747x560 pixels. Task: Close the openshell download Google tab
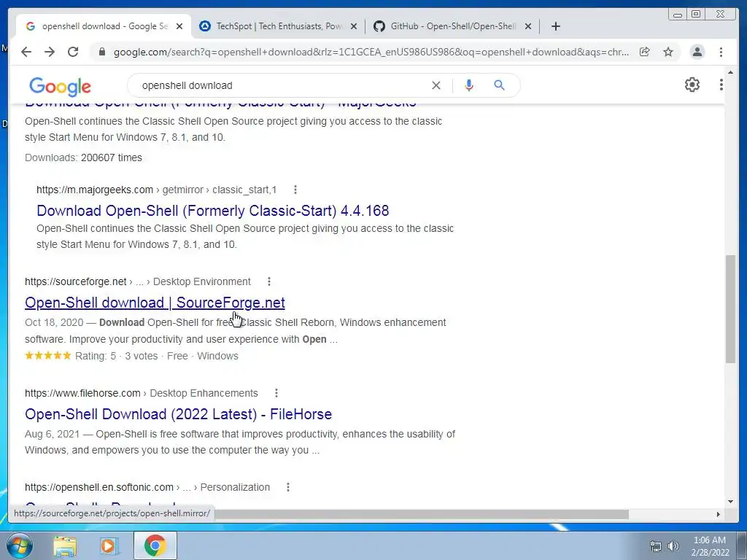click(179, 26)
